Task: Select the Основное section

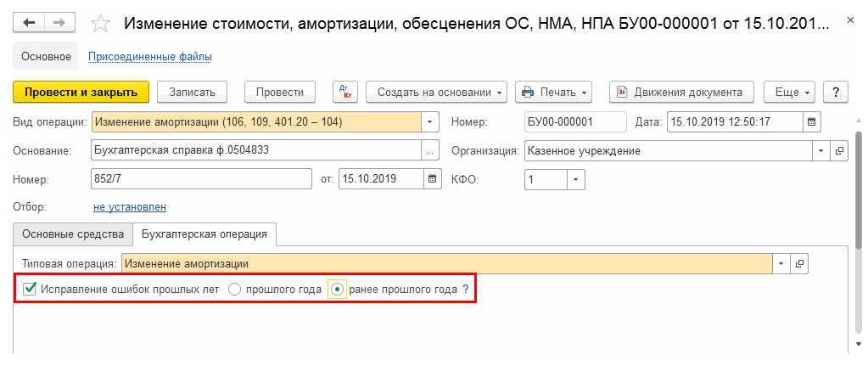Action: pyautogui.click(x=46, y=57)
